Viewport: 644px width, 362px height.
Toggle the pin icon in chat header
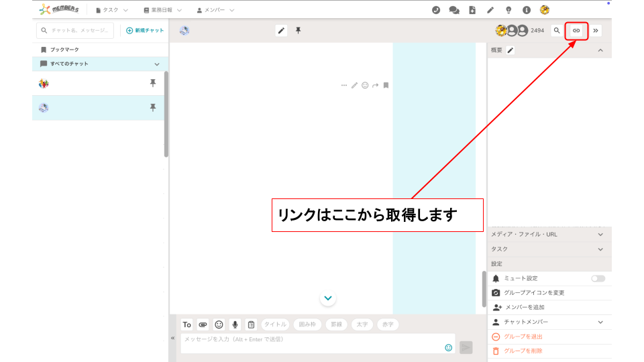coord(299,31)
